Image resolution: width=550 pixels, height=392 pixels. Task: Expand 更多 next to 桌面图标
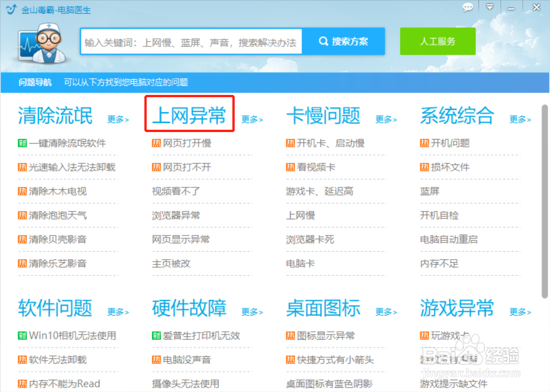(x=386, y=312)
